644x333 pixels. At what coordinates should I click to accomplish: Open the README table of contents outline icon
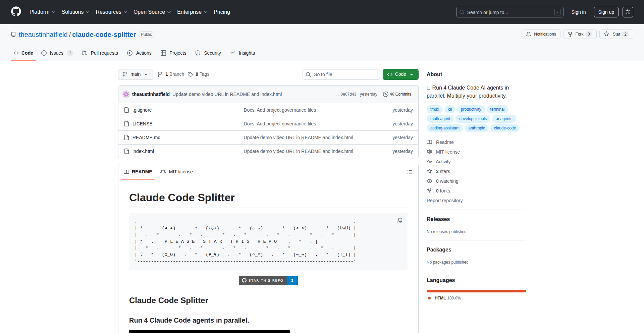coord(410,172)
